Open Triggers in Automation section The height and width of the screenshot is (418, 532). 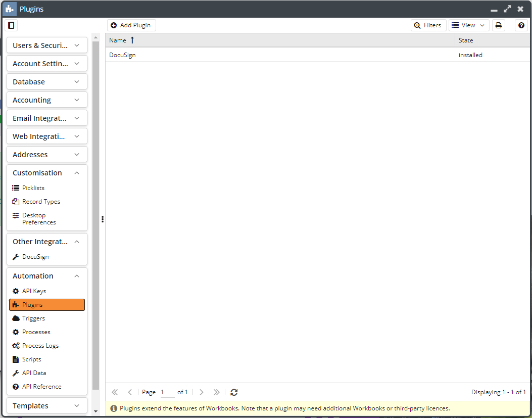coord(33,318)
